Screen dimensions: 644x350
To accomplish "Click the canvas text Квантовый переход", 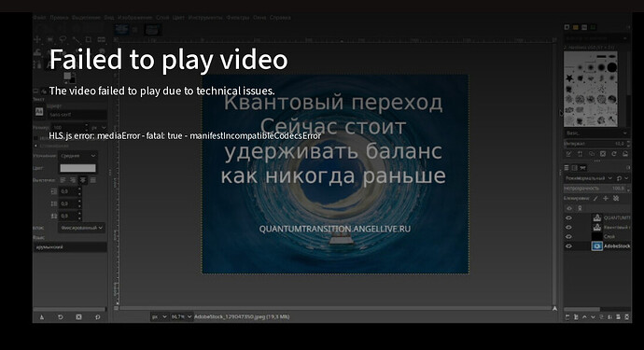I will [x=333, y=103].
